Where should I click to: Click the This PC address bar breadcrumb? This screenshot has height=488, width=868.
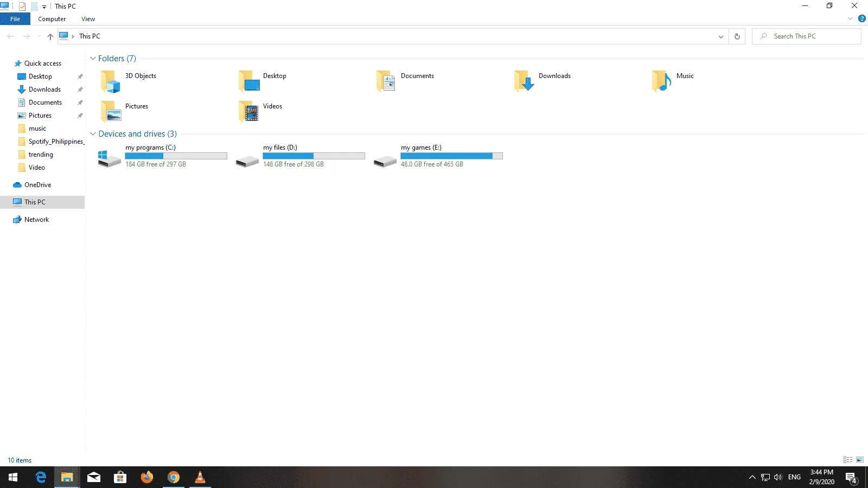[90, 36]
